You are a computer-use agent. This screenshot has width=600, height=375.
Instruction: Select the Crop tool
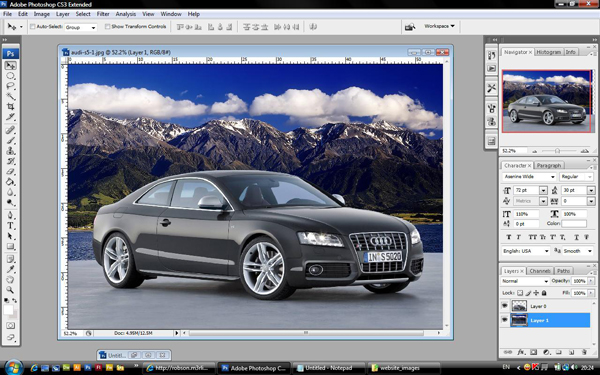(10, 106)
